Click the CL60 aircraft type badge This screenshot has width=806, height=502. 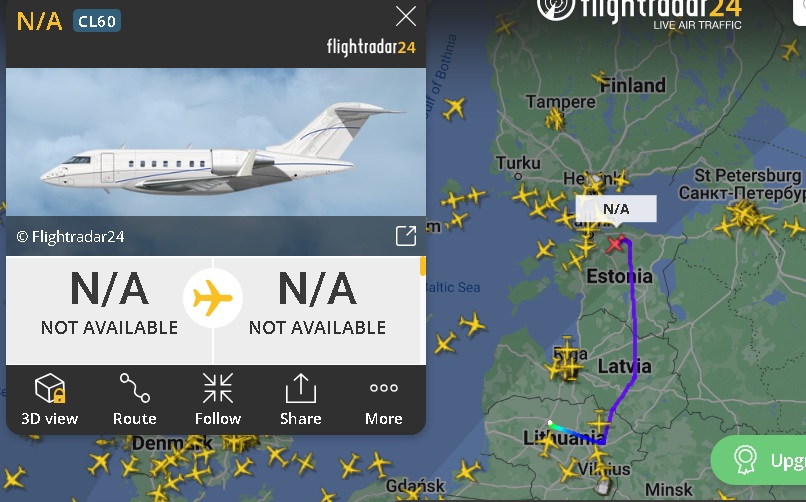tap(97, 21)
